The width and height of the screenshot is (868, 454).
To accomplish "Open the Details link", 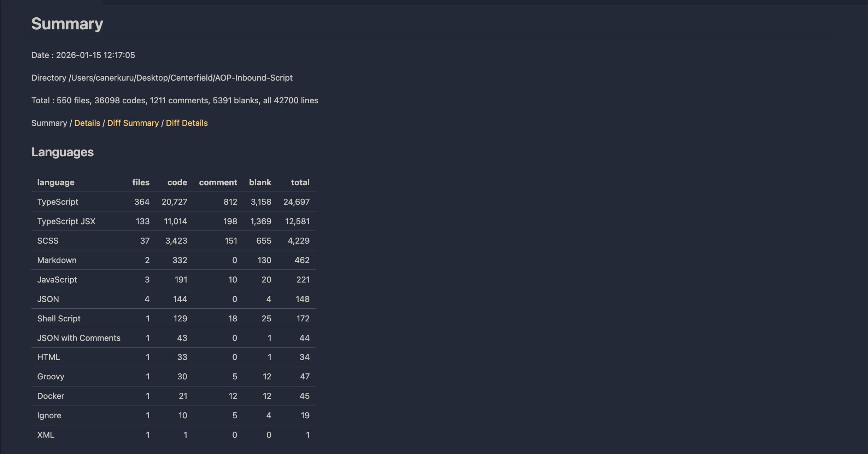I will 87,123.
